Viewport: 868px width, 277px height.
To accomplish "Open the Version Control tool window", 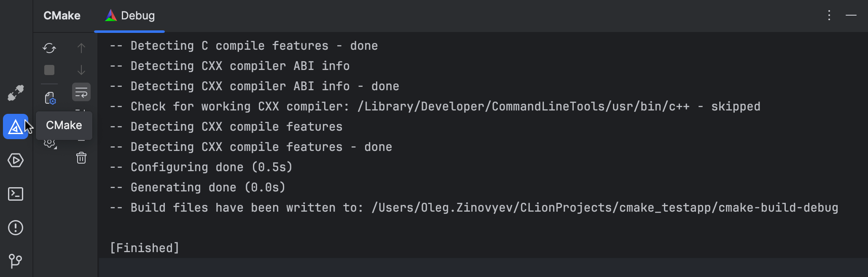I will tap(16, 261).
